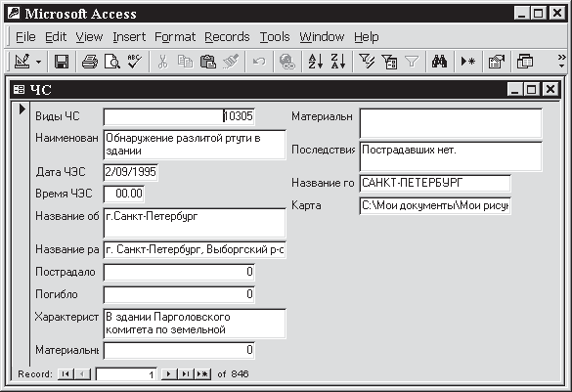The width and height of the screenshot is (572, 392).
Task: Select the record selector arrow bar
Action: click(x=22, y=234)
